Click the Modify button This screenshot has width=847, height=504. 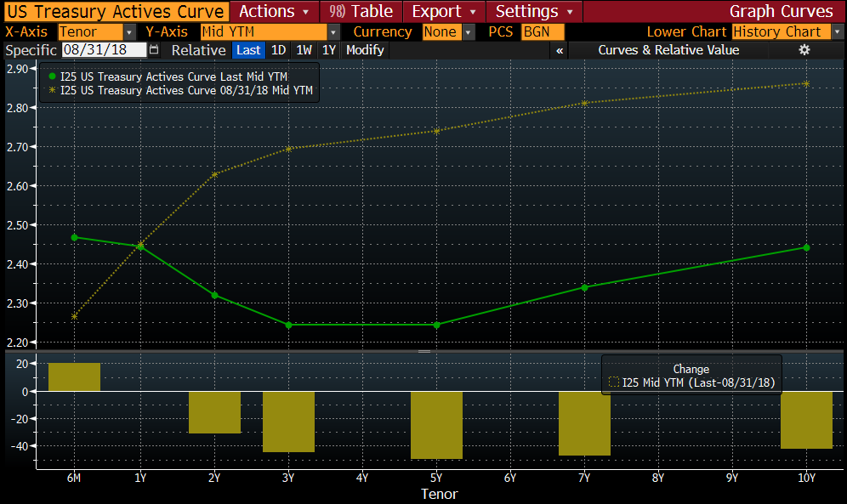(365, 50)
